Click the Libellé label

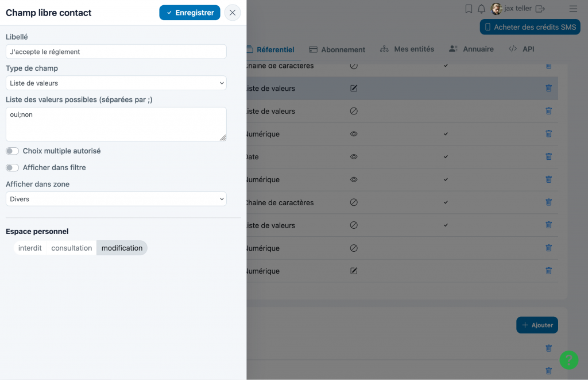coord(17,37)
